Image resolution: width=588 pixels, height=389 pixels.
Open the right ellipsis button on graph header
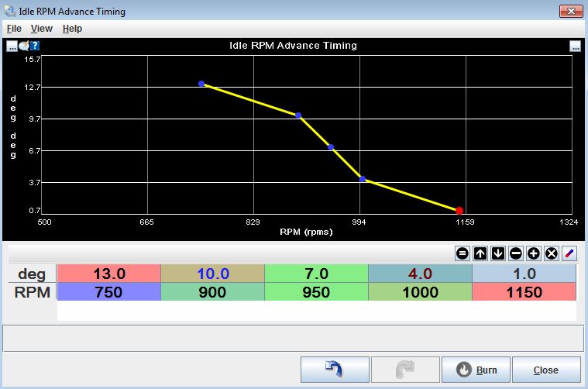tap(575, 46)
